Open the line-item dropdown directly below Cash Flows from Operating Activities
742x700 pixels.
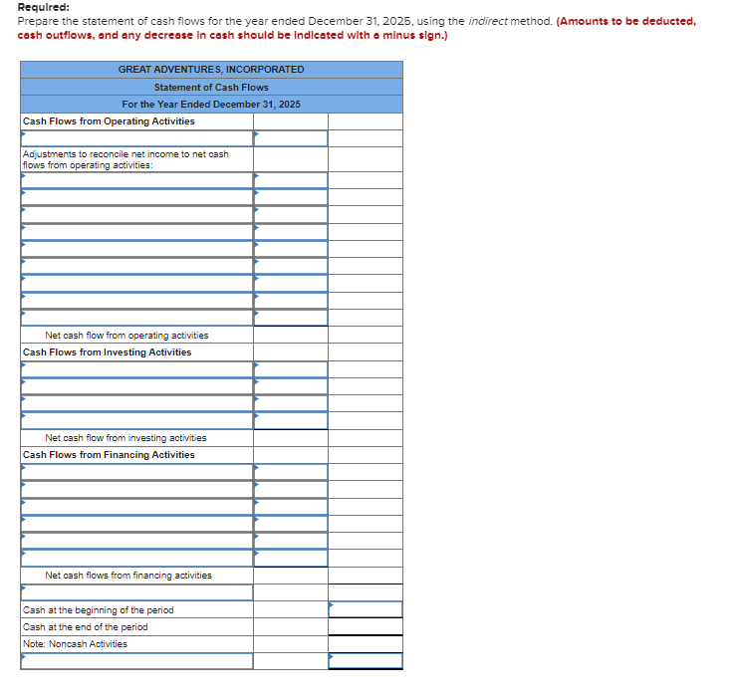tap(136, 138)
